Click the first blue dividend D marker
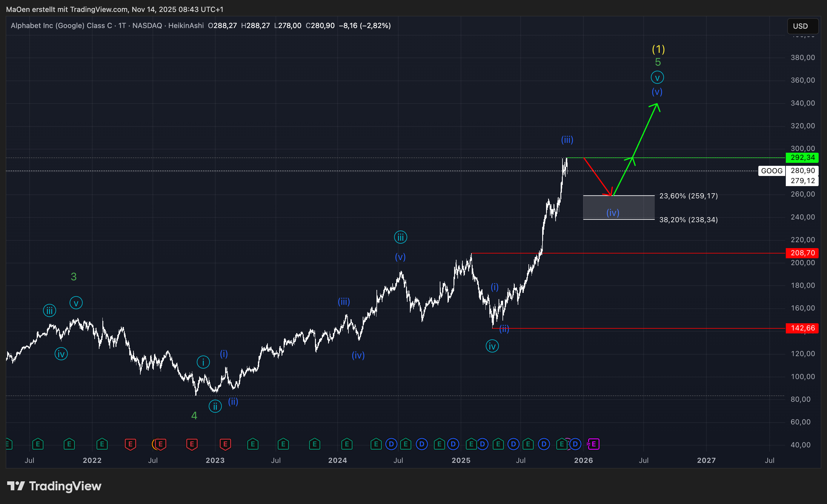The width and height of the screenshot is (827, 504). pyautogui.click(x=391, y=444)
